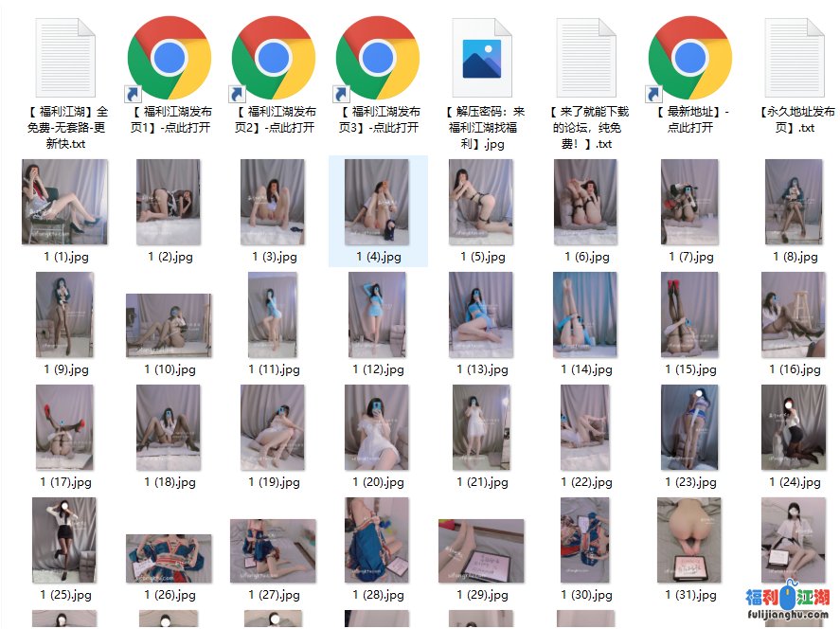Click the thumbnail for 1 (8).jpg

(x=794, y=202)
